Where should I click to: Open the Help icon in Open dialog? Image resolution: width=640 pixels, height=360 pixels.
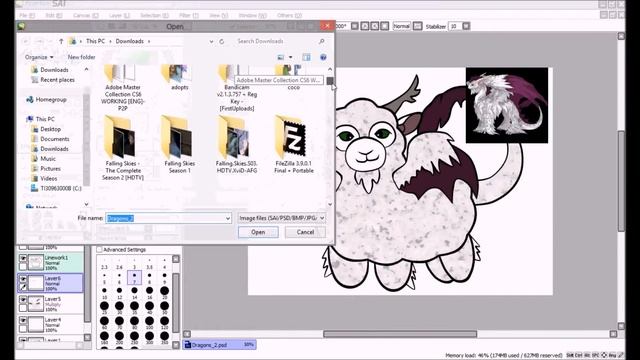[x=323, y=57]
